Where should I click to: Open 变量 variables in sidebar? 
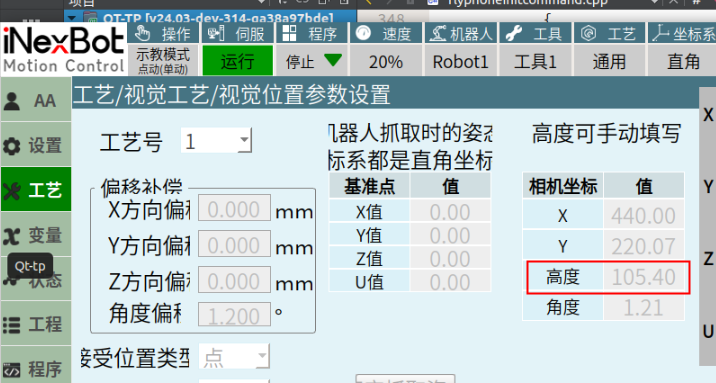36,235
